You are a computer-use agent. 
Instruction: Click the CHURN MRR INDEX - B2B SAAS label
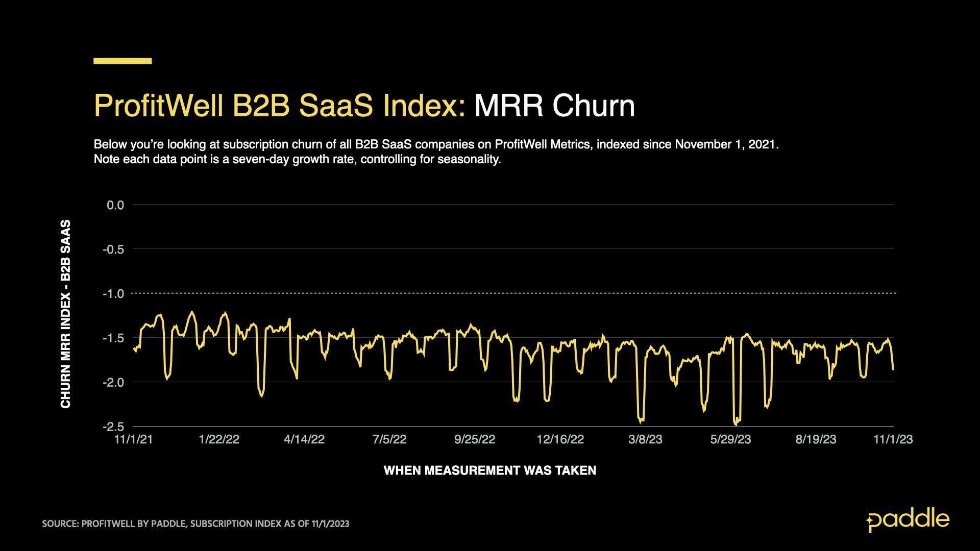click(x=66, y=311)
